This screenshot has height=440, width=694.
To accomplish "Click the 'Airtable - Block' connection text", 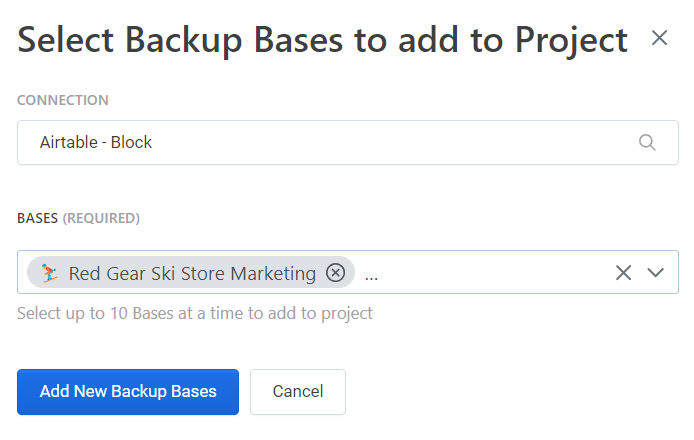I will (96, 142).
